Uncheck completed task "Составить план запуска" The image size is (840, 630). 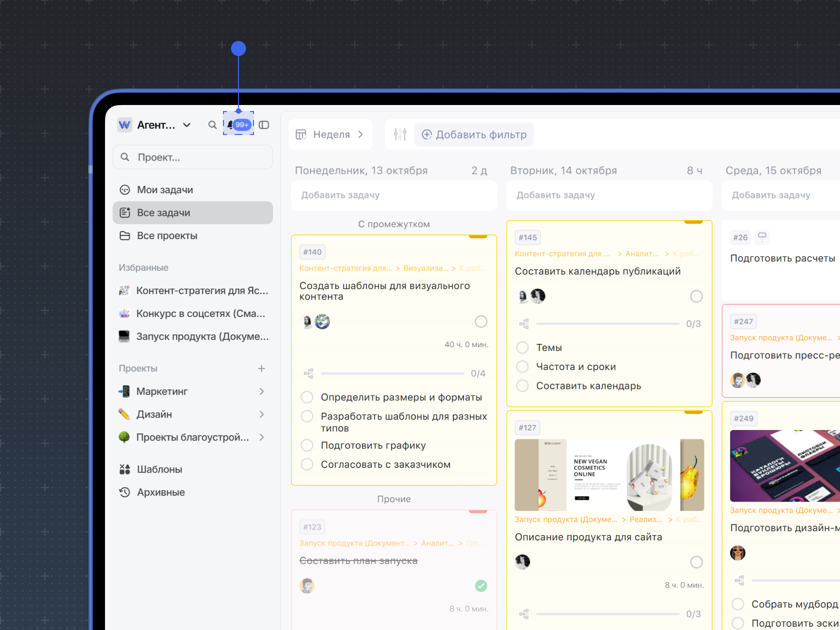point(480,585)
